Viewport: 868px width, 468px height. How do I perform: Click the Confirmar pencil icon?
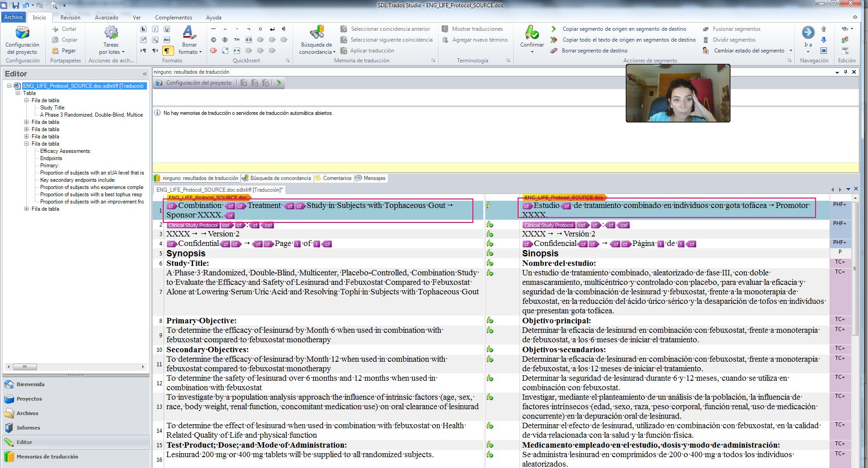point(532,33)
